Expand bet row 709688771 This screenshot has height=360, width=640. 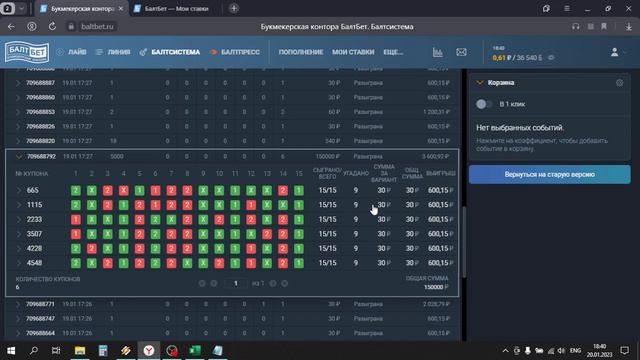(x=18, y=304)
